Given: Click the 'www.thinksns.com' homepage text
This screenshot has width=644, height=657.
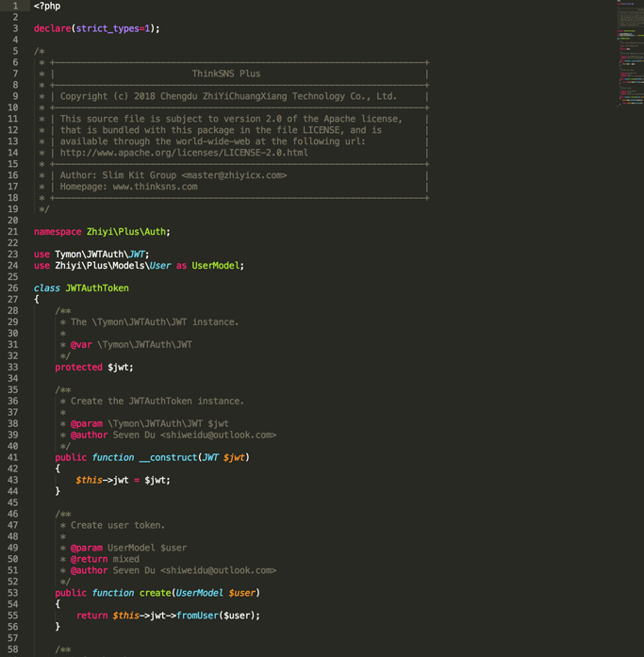Looking at the screenshot, I should [155, 187].
